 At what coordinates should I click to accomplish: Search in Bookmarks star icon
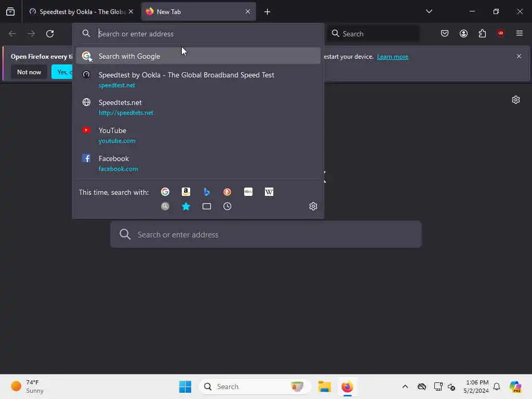tap(186, 206)
